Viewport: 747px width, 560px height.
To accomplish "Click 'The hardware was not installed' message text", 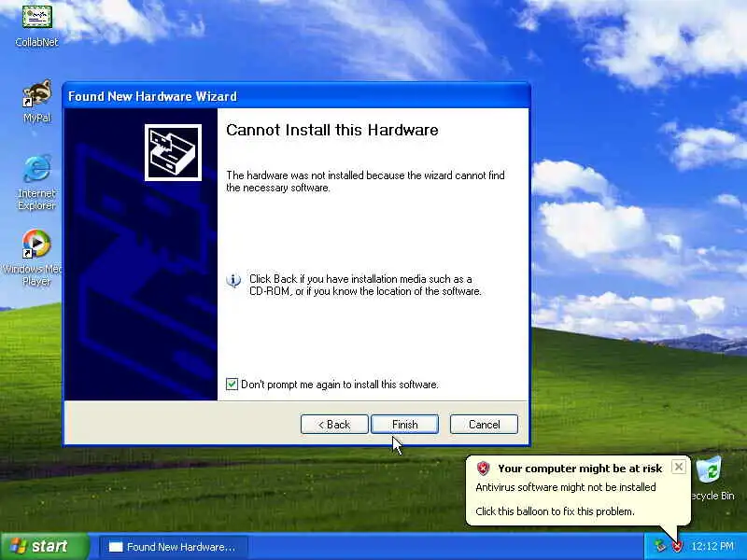I will [365, 181].
